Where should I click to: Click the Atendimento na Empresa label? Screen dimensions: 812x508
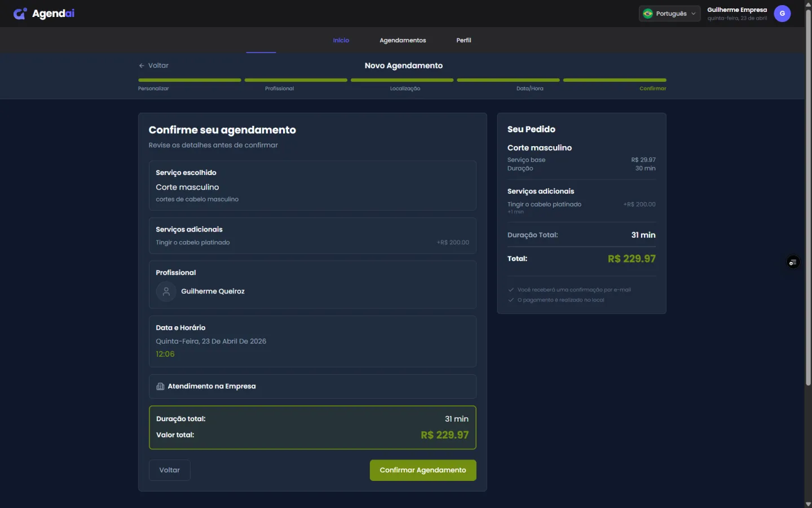211,387
